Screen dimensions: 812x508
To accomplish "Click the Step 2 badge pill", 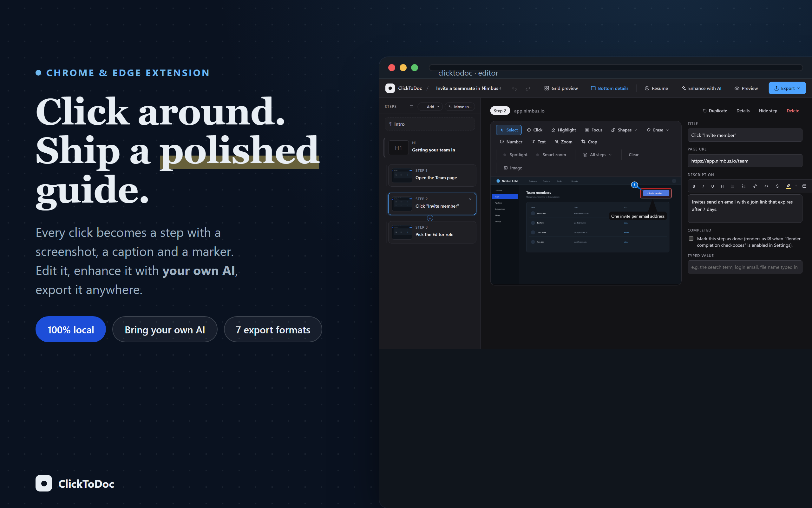I will (x=500, y=111).
